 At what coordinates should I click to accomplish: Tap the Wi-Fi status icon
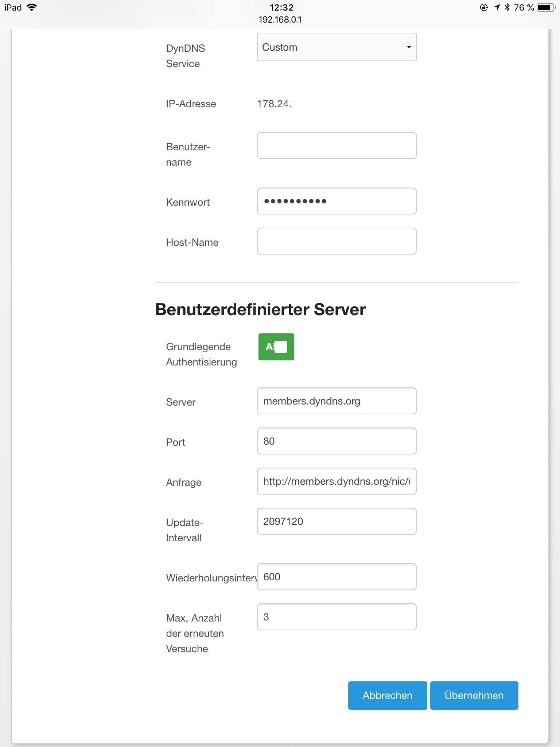[x=32, y=7]
